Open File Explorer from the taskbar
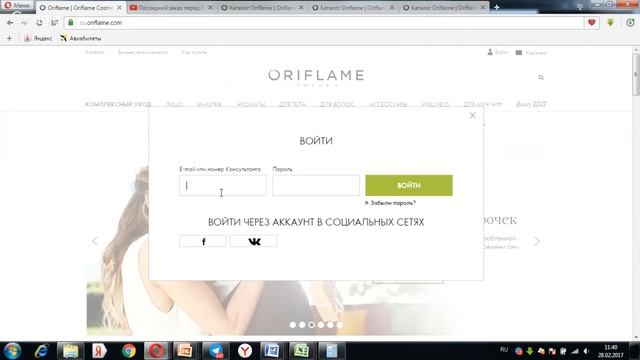This screenshot has height=360, width=640. click(71, 351)
